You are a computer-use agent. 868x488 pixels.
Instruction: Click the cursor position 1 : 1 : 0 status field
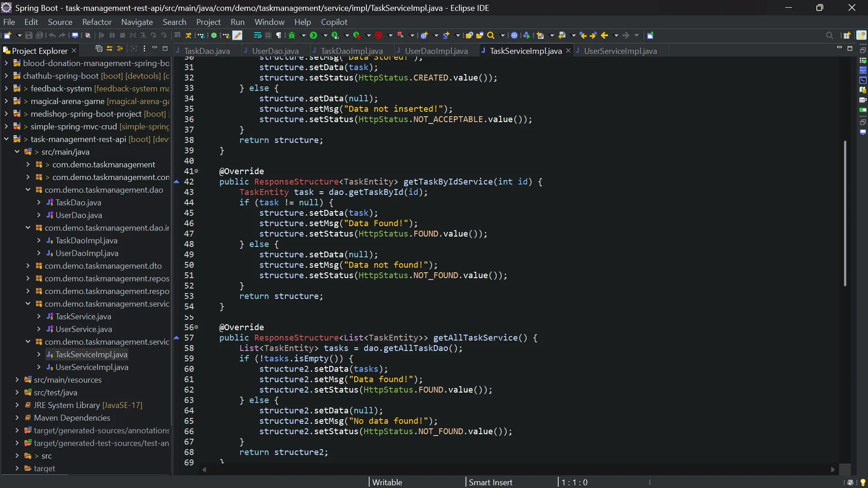point(574,483)
